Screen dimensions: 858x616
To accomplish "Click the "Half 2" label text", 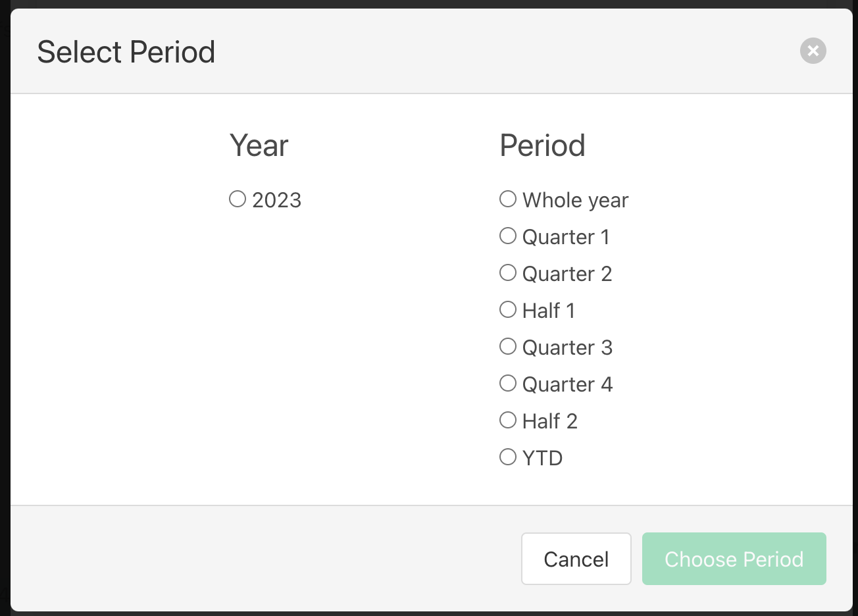I will [x=549, y=421].
